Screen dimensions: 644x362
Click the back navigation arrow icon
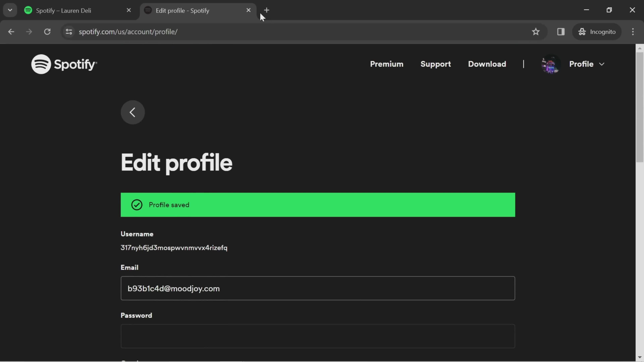click(x=132, y=111)
